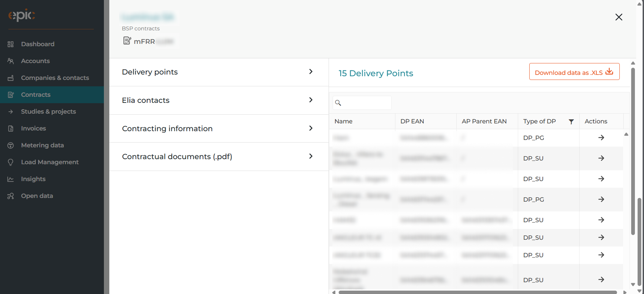644x294 pixels.
Task: Click the epic logo
Action: pos(22,15)
